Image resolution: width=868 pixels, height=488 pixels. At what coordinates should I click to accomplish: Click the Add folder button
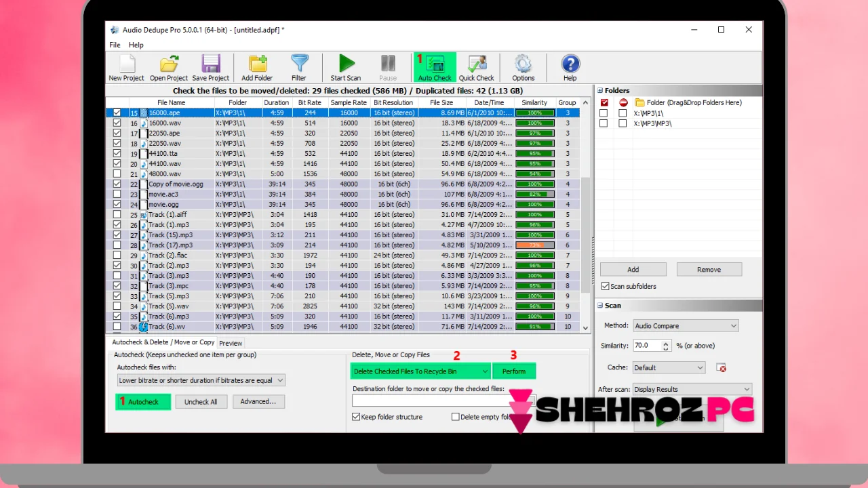click(x=633, y=269)
